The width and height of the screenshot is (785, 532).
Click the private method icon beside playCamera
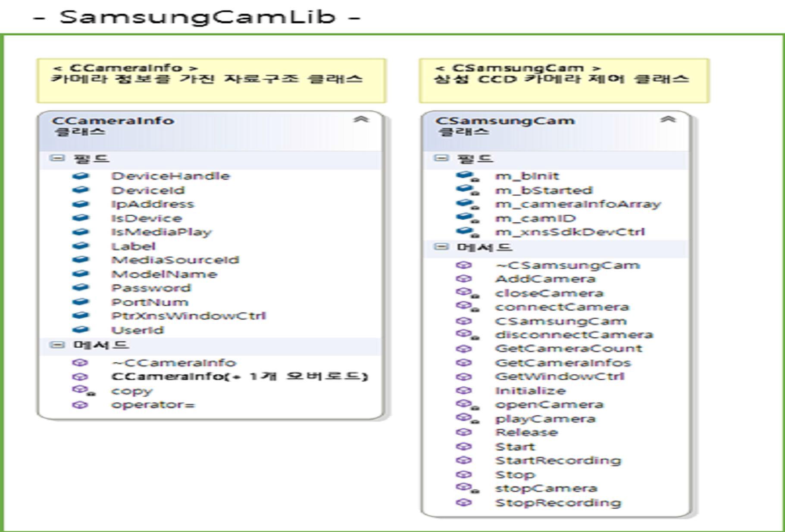point(468,418)
